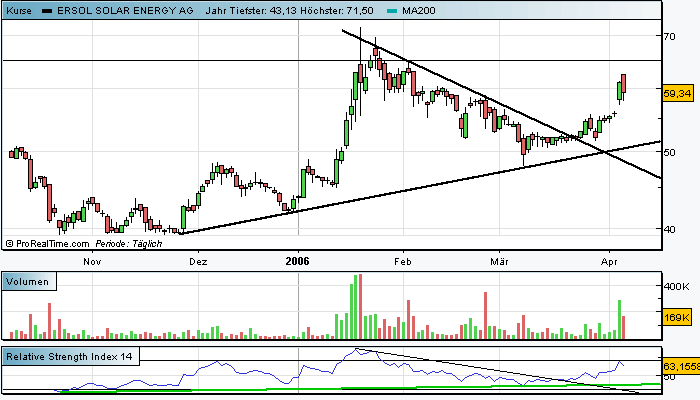This screenshot has width=700, height=400.
Task: Click the yellow 59,34 price label
Action: click(x=678, y=93)
